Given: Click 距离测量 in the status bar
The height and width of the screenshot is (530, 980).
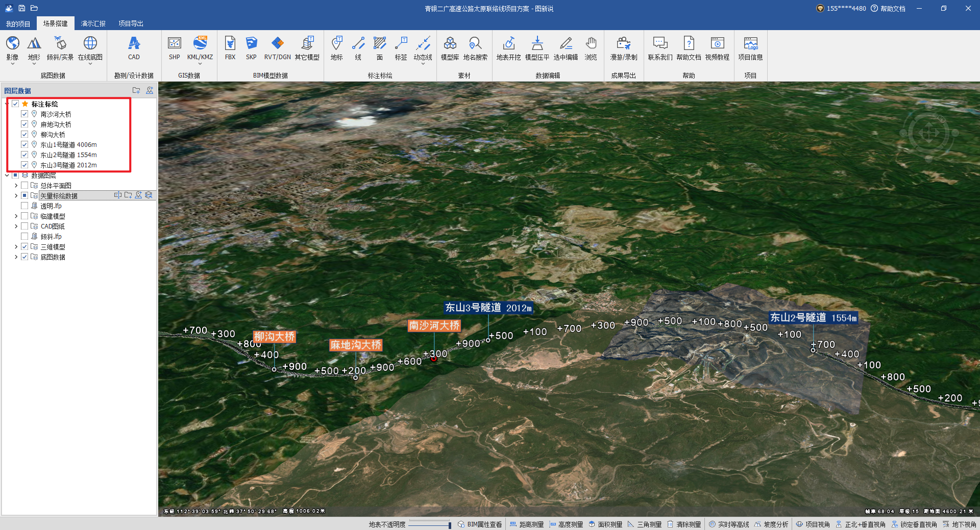Looking at the screenshot, I should click(527, 524).
